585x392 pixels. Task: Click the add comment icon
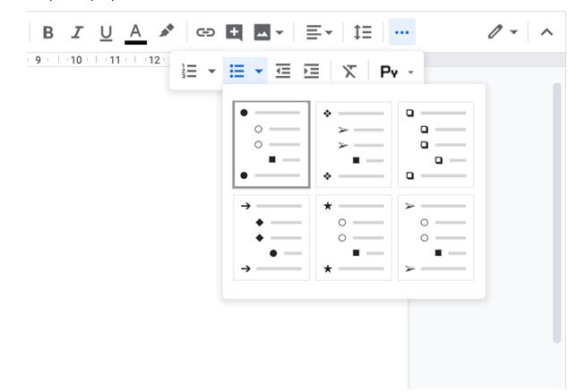coord(234,32)
